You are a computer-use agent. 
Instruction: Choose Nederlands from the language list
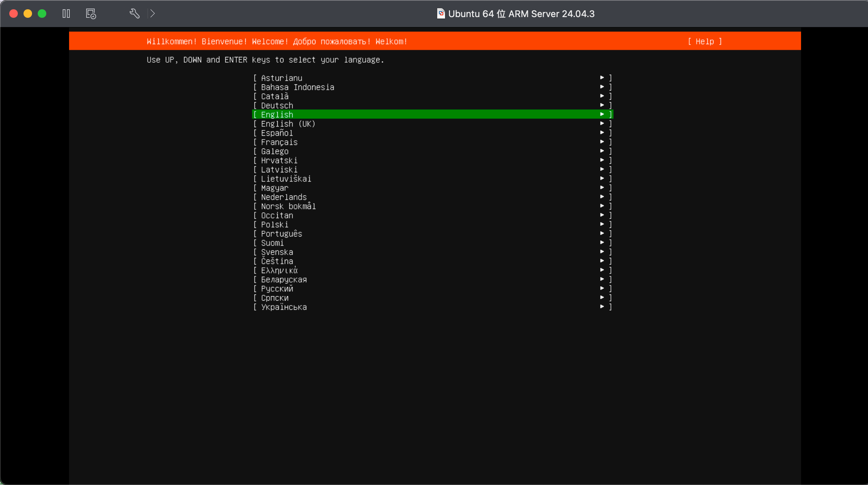284,197
